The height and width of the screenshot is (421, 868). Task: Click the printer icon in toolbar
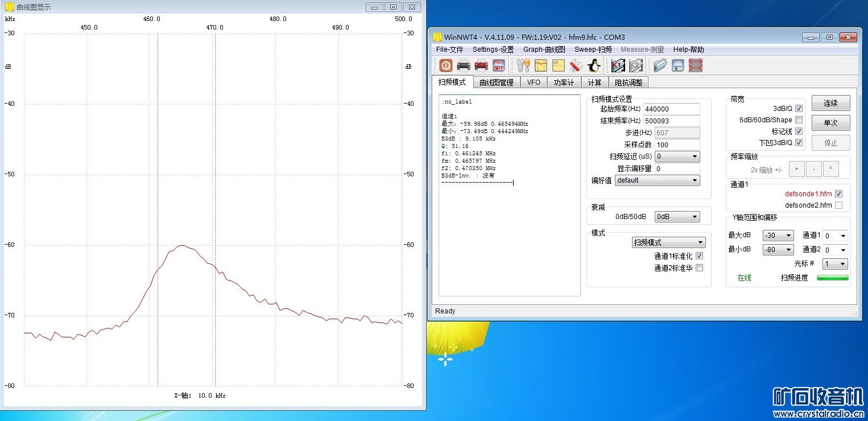[x=464, y=65]
